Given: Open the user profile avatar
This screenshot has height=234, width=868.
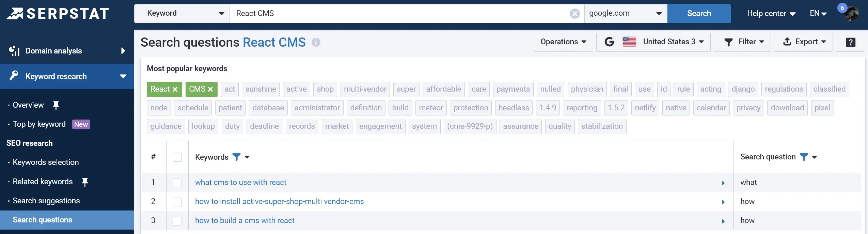Looking at the screenshot, I should 852,14.
